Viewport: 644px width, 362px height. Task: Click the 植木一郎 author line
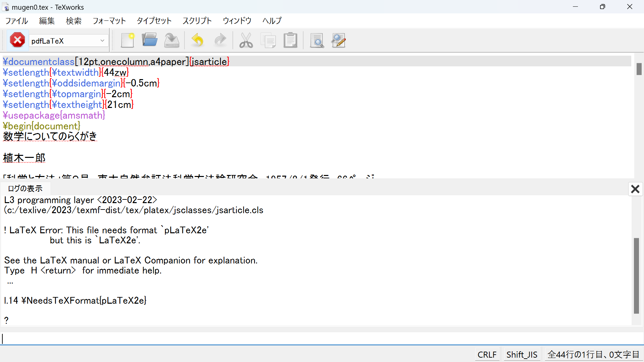(x=24, y=158)
